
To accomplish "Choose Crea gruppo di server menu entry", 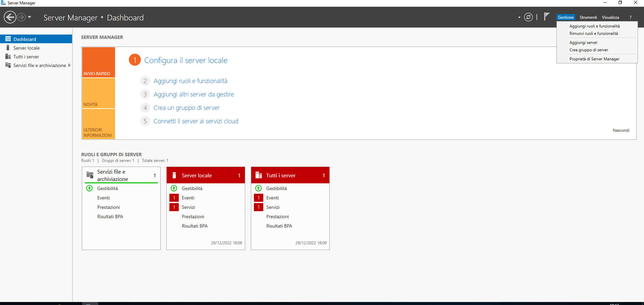I will pos(589,50).
